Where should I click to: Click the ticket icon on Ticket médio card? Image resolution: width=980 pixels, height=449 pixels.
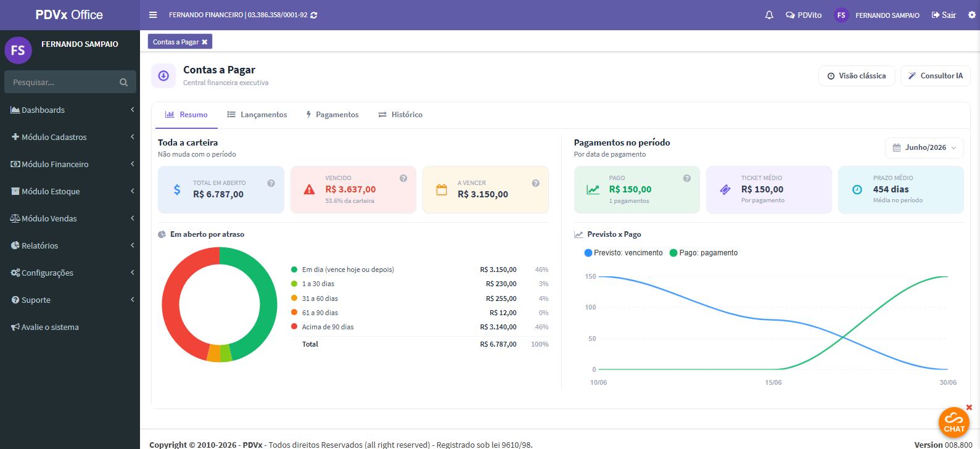[x=725, y=189]
